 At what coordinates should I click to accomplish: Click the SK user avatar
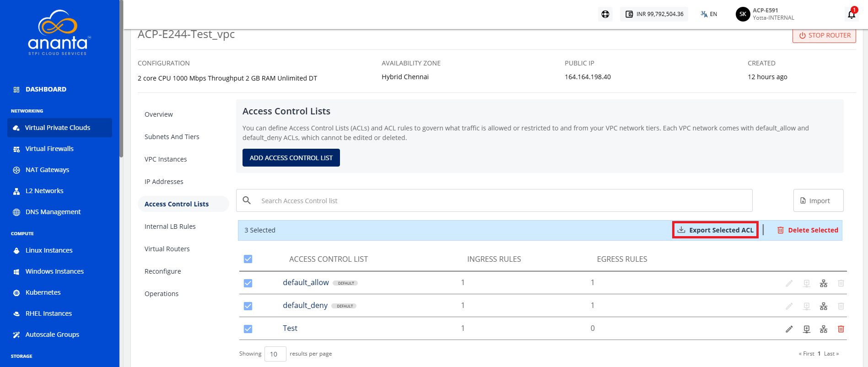tap(743, 14)
